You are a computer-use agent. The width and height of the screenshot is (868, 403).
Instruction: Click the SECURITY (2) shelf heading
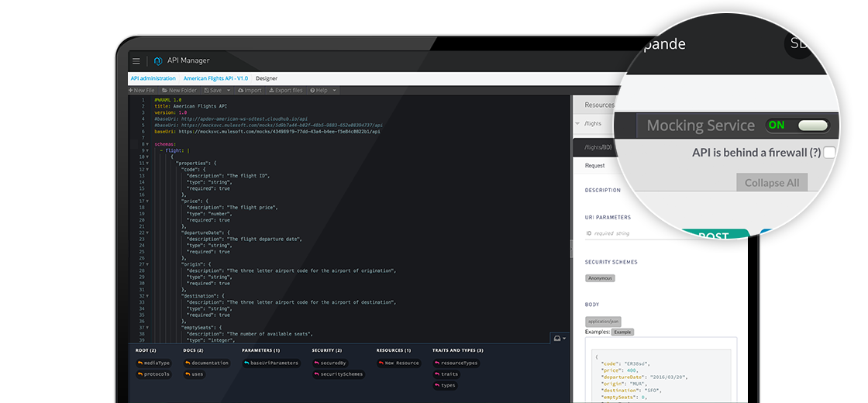click(326, 350)
